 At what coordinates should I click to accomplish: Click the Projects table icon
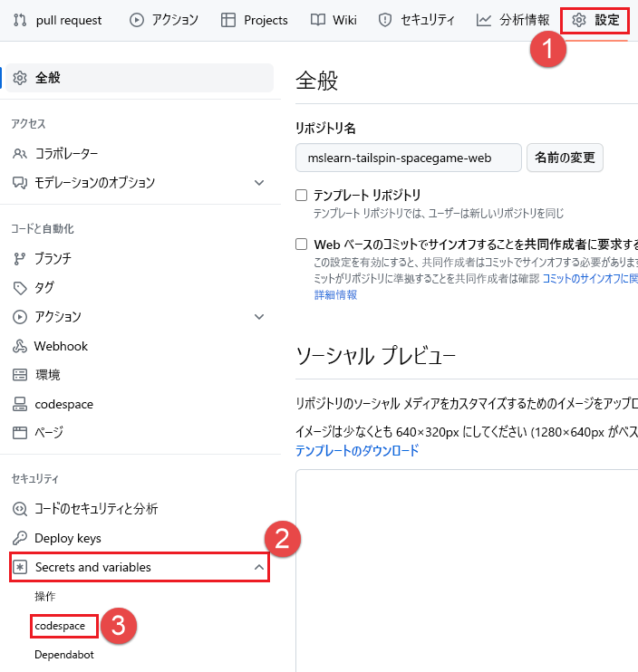point(228,20)
